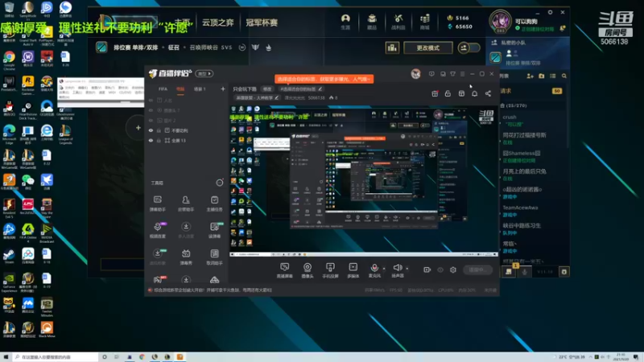Click the Windows taskbar search box
644x362 pixels.
coord(55,357)
